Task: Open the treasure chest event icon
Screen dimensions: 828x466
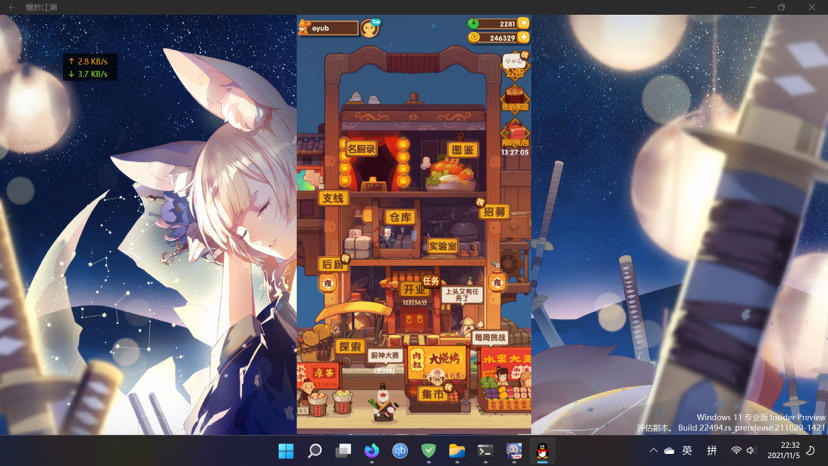Action: 515,99
